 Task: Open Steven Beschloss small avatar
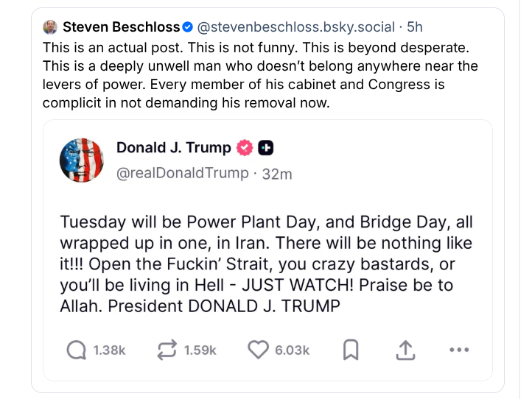click(50, 27)
